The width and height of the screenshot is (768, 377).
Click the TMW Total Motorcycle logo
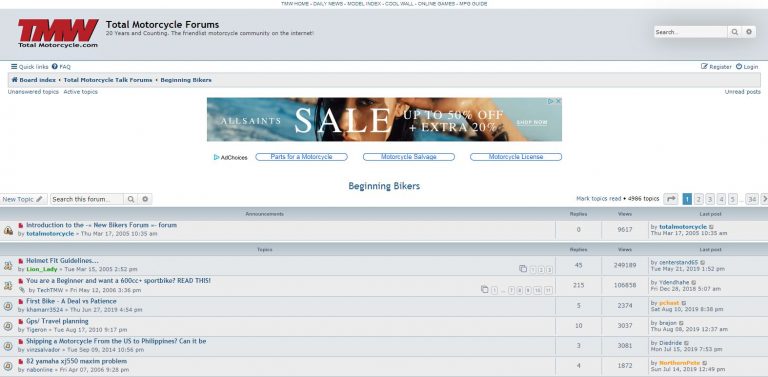tap(58, 33)
